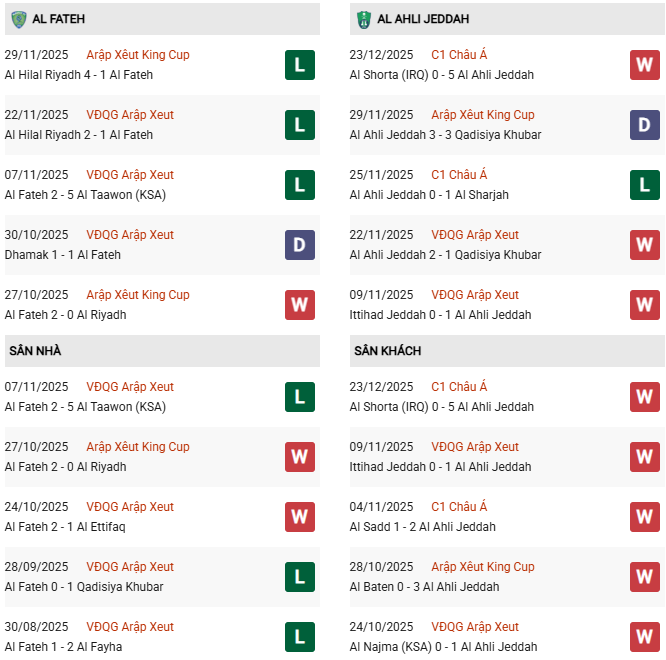
Task: Click the L badge for Al Fateh 1-2 Al Fayha
Action: click(x=300, y=637)
